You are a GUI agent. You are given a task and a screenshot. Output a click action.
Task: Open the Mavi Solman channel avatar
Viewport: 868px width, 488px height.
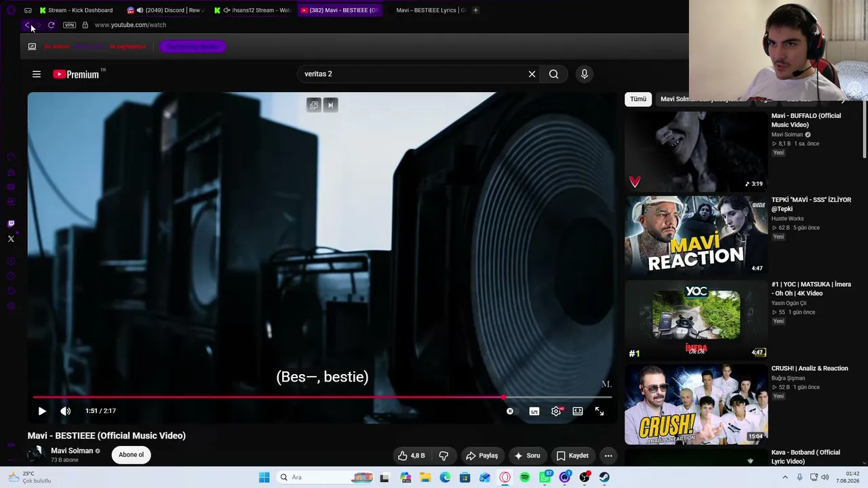click(x=36, y=454)
